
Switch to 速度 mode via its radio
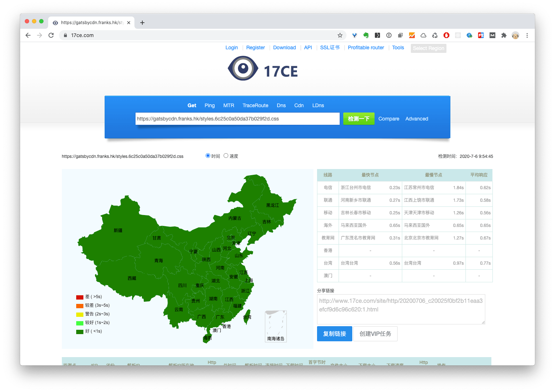pyautogui.click(x=226, y=155)
